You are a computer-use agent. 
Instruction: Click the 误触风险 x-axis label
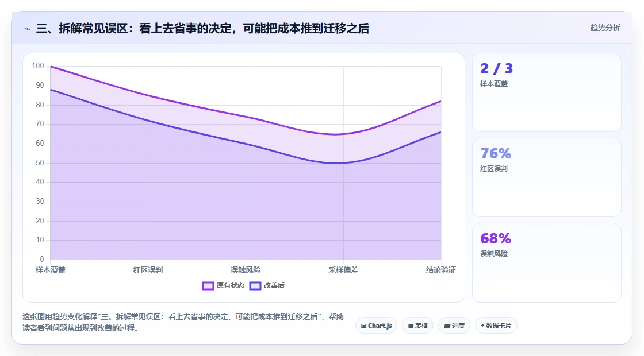tap(246, 270)
